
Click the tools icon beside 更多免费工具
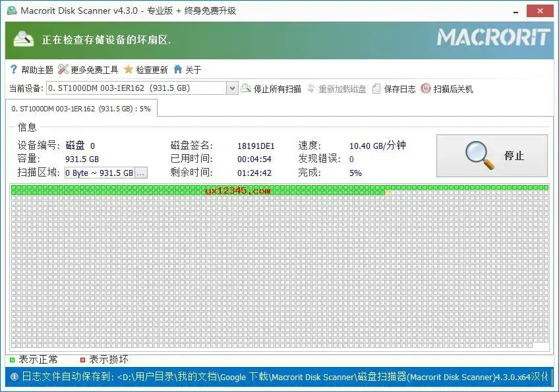pyautogui.click(x=63, y=69)
